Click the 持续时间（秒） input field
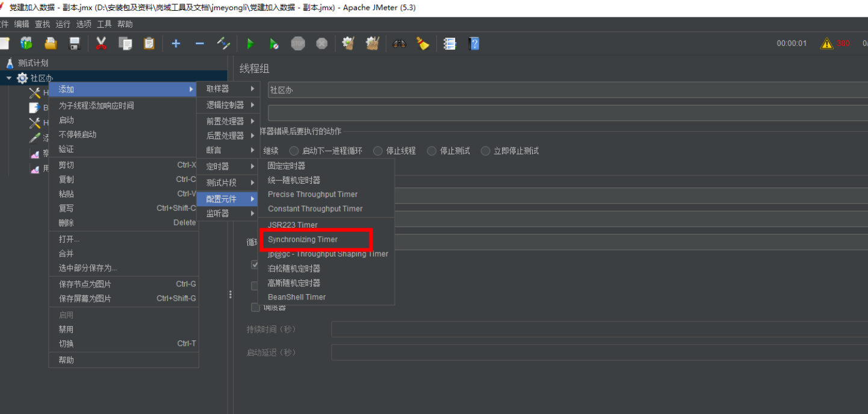This screenshot has height=414, width=868. point(600,330)
